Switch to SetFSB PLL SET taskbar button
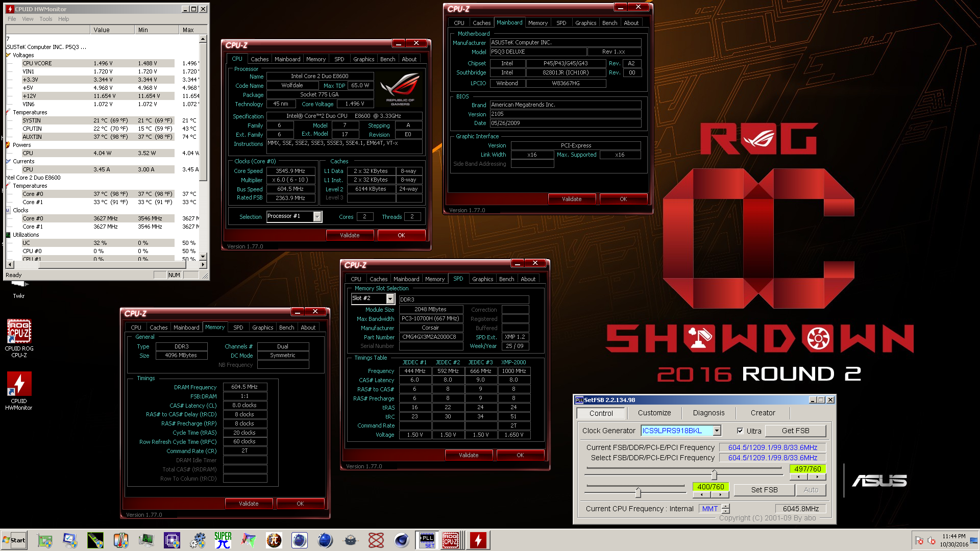 tap(427, 540)
